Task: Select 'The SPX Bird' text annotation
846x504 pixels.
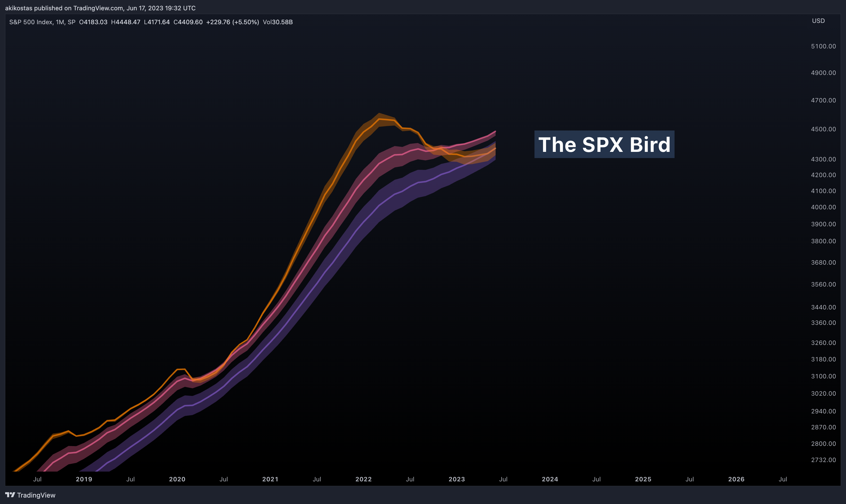Action: coord(604,144)
